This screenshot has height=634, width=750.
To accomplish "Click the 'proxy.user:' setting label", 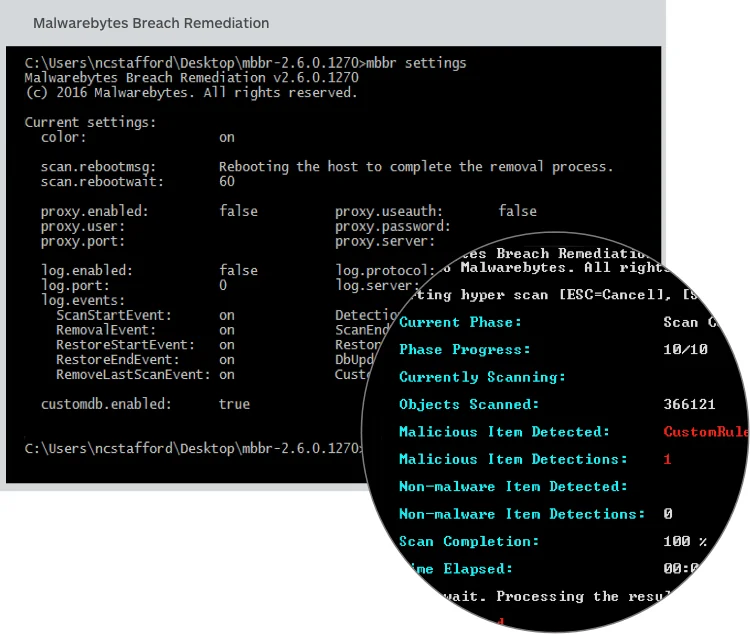I will point(83,226).
